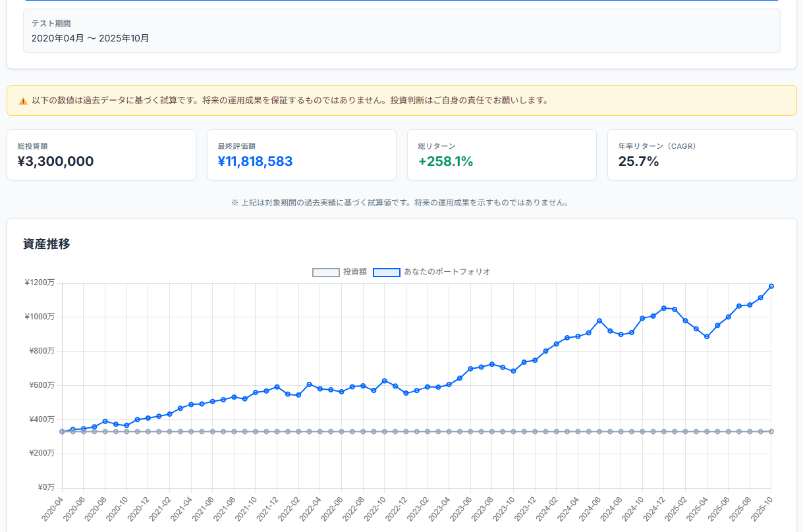Click the flat gray investment line on the chart

395,431
